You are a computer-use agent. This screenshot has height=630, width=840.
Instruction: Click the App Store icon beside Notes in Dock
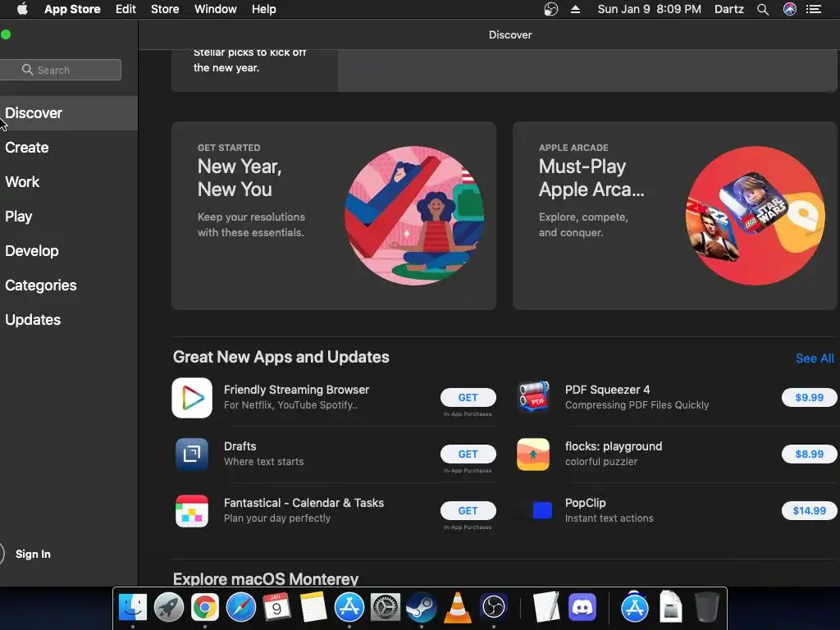(x=349, y=608)
